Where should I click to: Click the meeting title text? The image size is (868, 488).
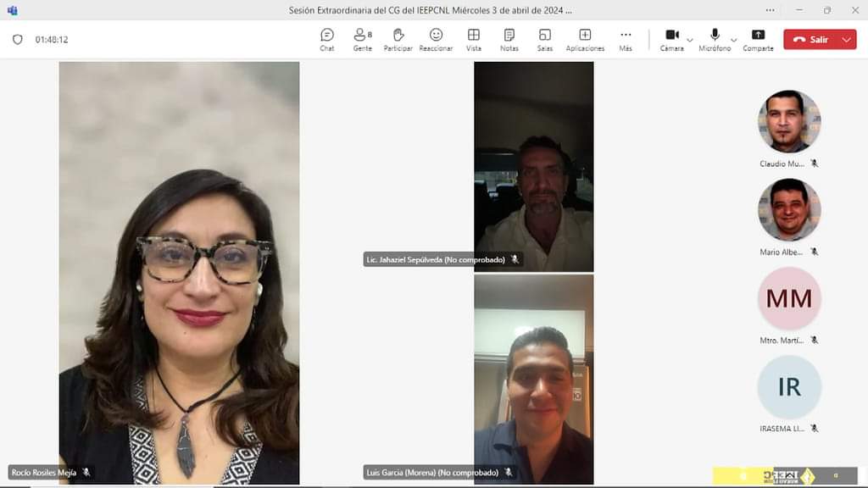[430, 10]
